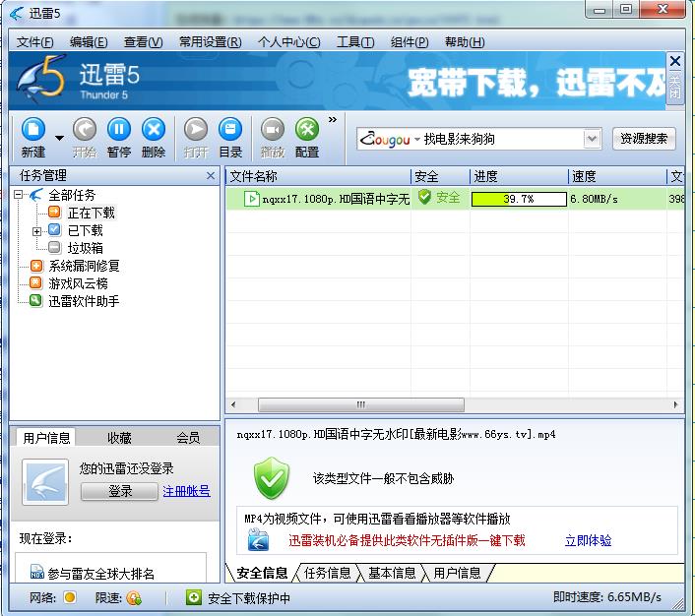Click the 6.80MB/s speed cell

[594, 199]
